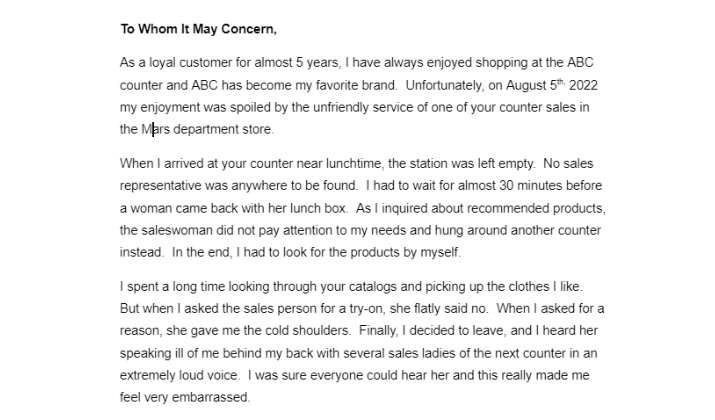This screenshot has width=715, height=420.
Task: Click the superscript 'th' after 5
Action: point(561,82)
